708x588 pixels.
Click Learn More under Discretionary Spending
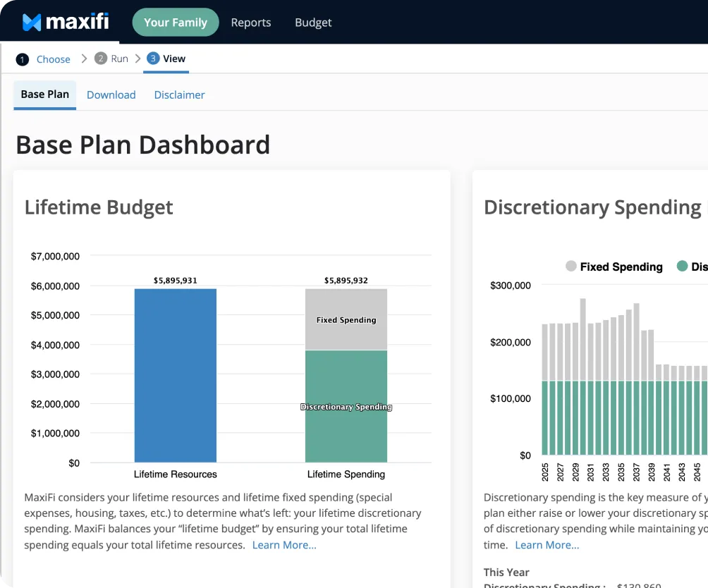[547, 545]
